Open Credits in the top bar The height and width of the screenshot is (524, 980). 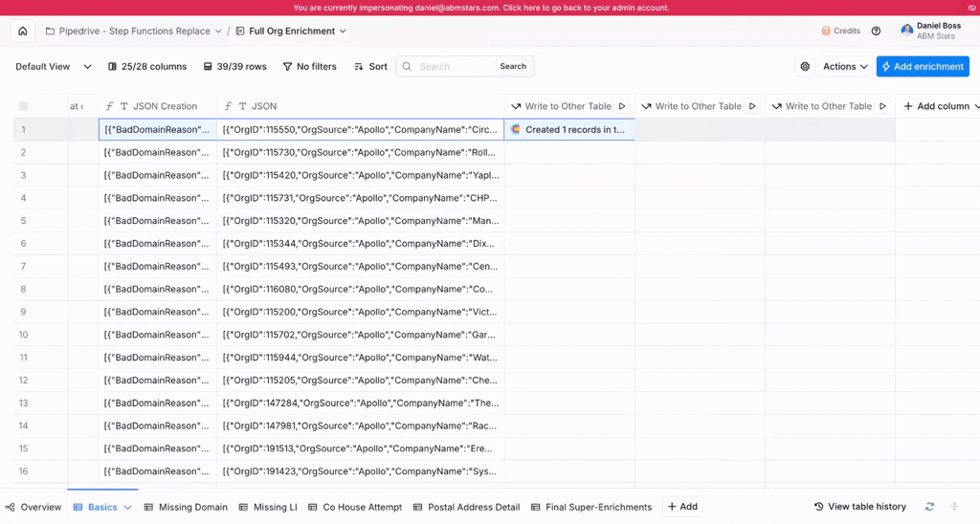[x=840, y=31]
